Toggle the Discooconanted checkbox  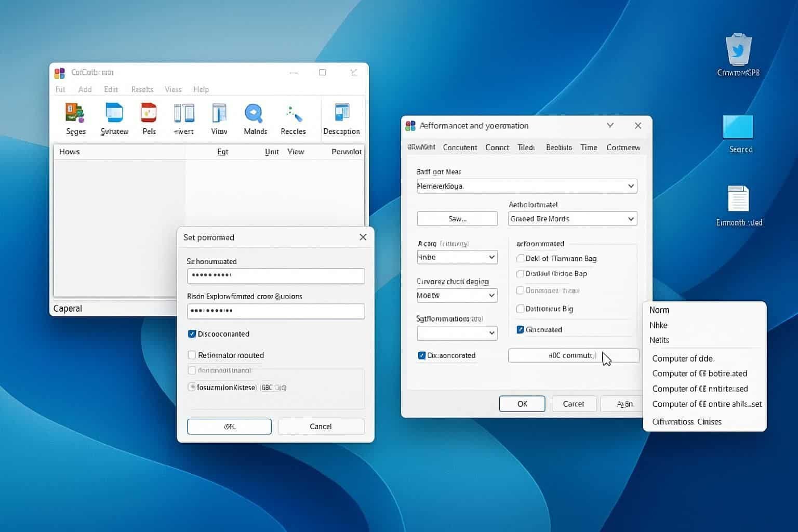(x=192, y=334)
